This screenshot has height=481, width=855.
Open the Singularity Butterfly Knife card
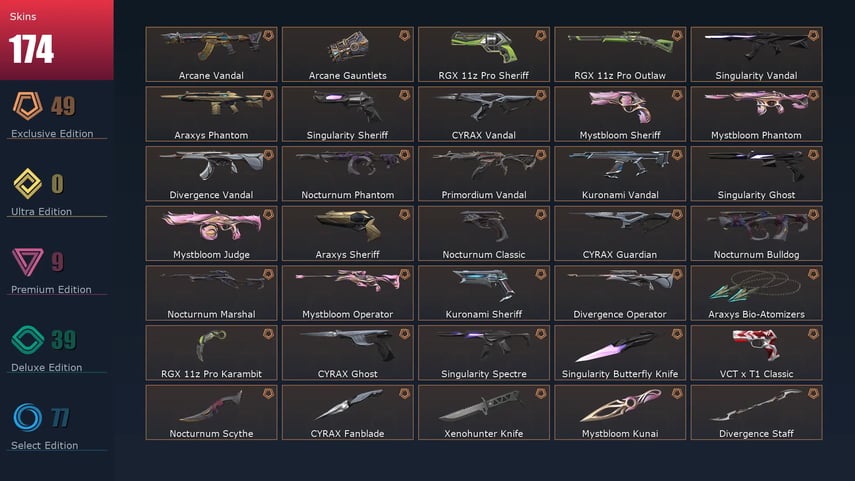pyautogui.click(x=620, y=353)
